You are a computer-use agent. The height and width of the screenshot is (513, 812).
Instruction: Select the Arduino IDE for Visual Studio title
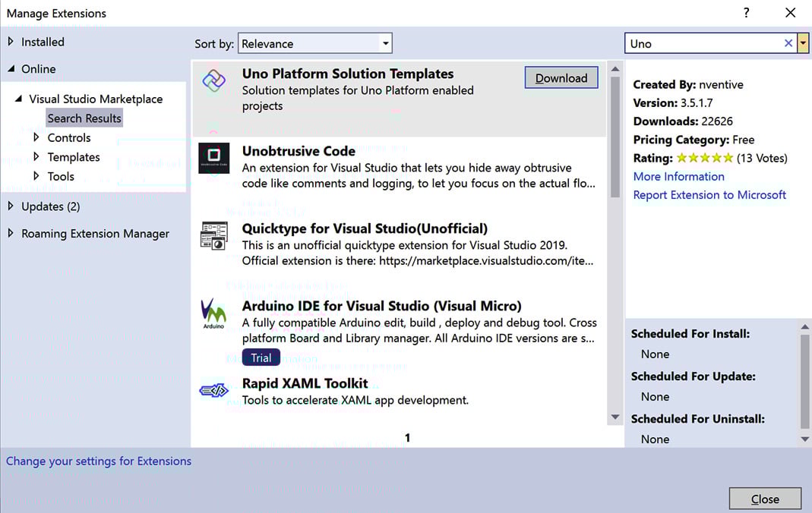point(381,306)
